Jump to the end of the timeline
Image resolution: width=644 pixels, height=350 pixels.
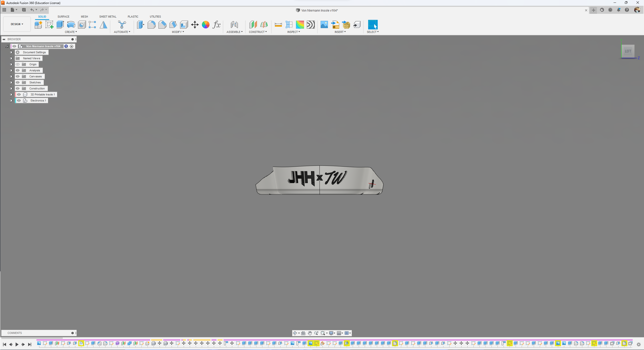coord(30,344)
